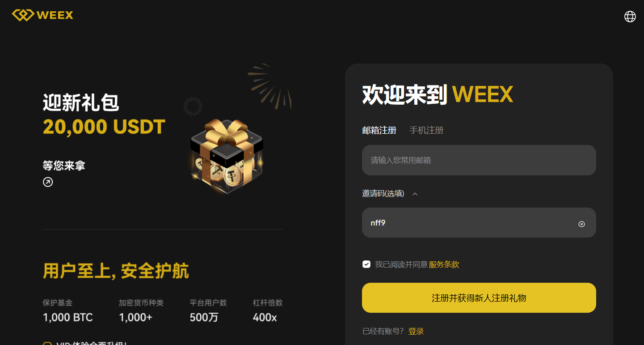Click the VIP badge icon at bottom left
Viewport: 644px width, 345px height.
tap(47, 344)
